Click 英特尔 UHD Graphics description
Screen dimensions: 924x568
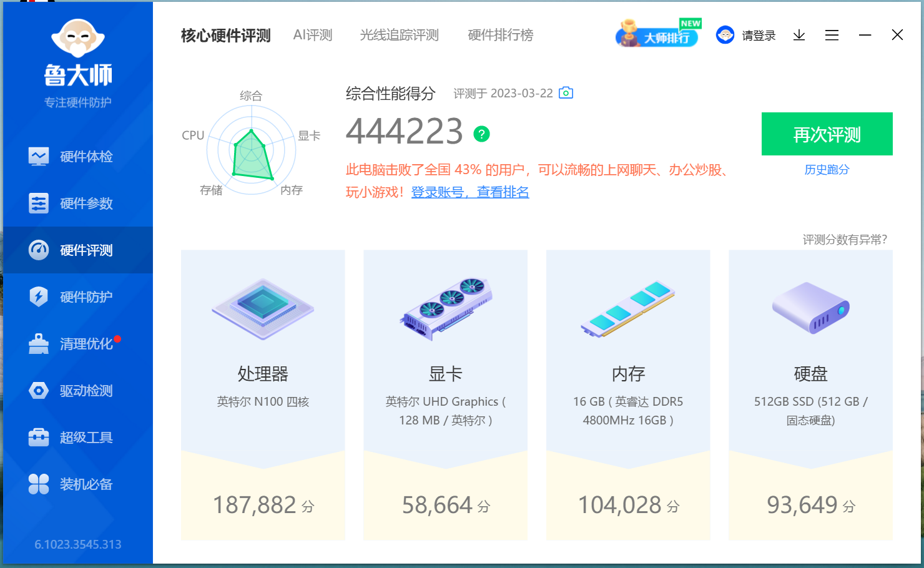(x=445, y=411)
